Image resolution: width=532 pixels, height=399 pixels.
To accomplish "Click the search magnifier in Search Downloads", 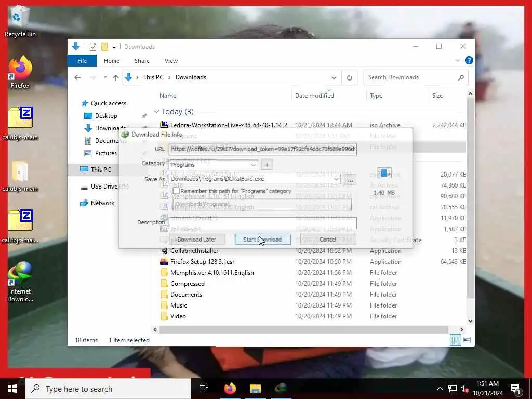I will tap(461, 77).
